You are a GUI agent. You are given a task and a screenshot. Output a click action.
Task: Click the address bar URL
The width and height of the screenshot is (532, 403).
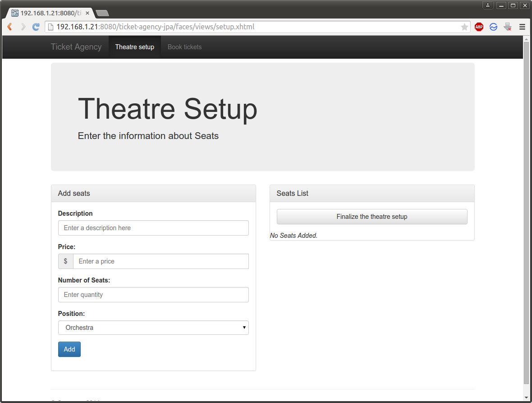click(x=156, y=27)
